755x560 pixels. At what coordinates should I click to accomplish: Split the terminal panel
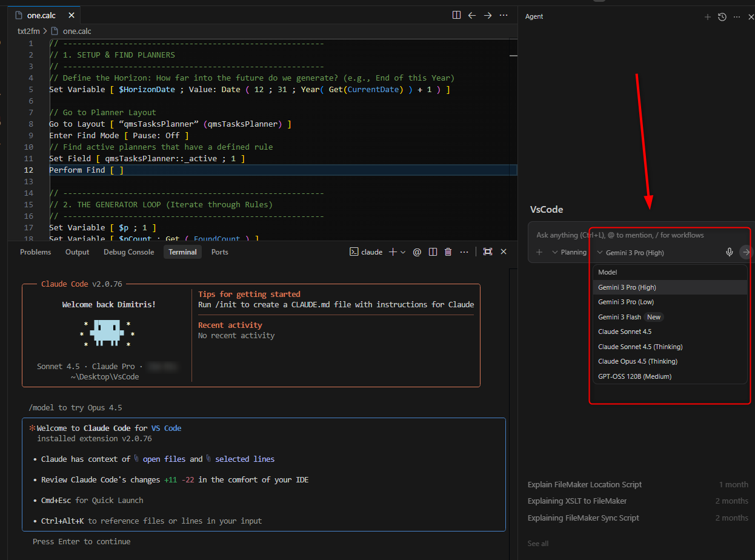click(433, 252)
